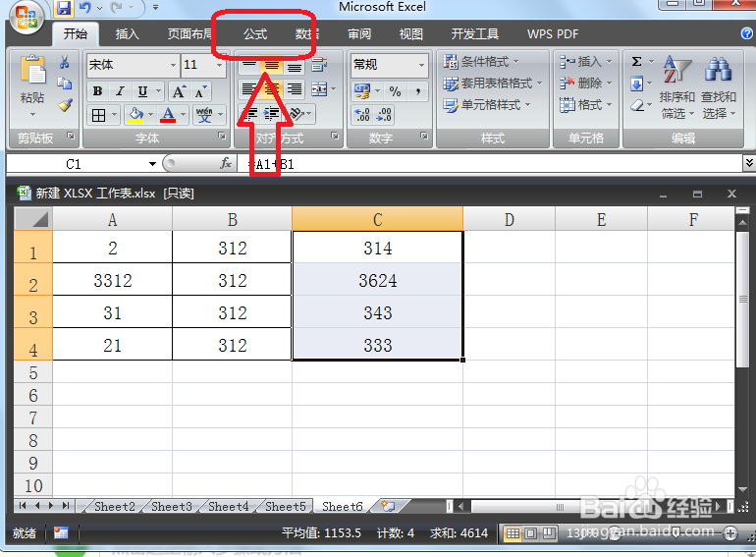Apply accounting number format icon
Image resolution: width=756 pixels, height=557 pixels.
362,90
